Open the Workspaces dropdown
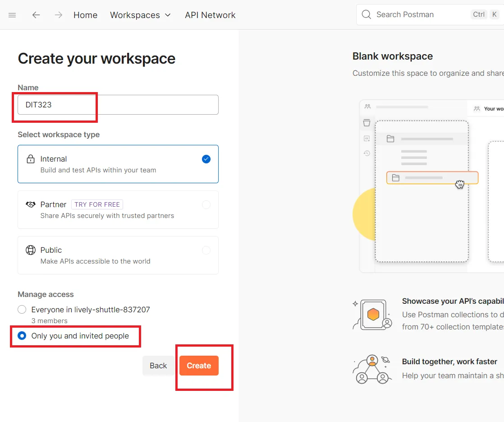Viewport: 504px width, 422px height. (140, 15)
